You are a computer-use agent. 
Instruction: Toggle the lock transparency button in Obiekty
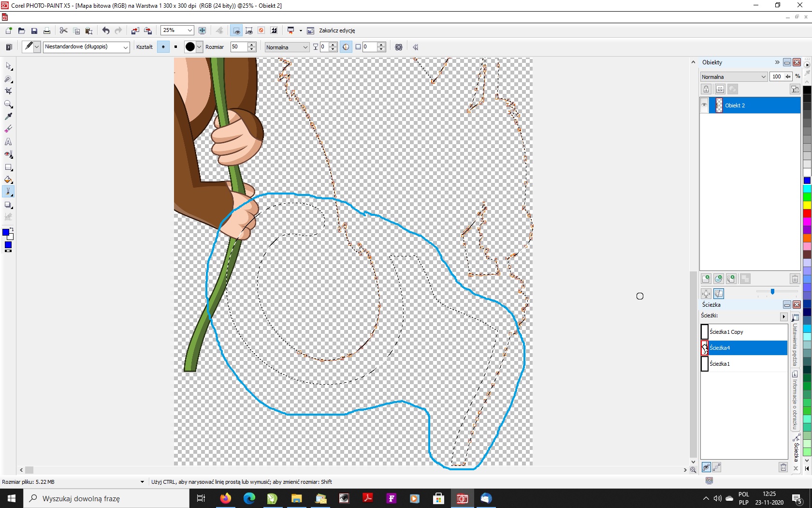(x=706, y=89)
